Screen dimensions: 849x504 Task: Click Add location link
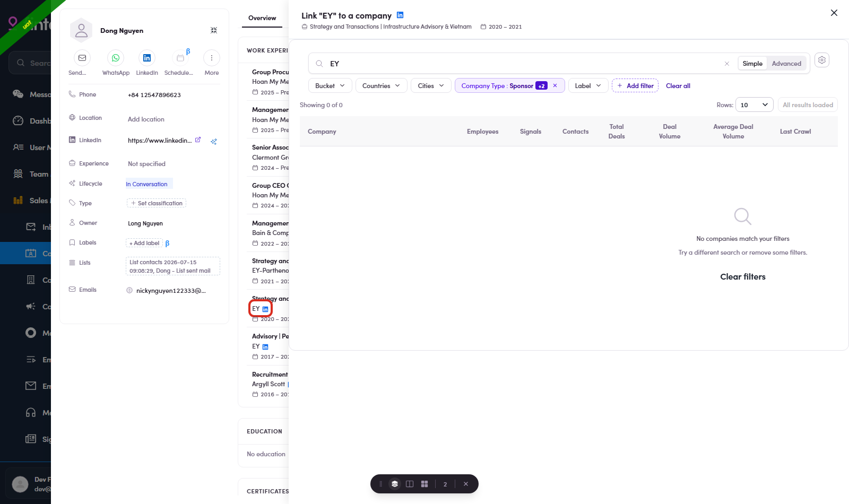pyautogui.click(x=146, y=119)
